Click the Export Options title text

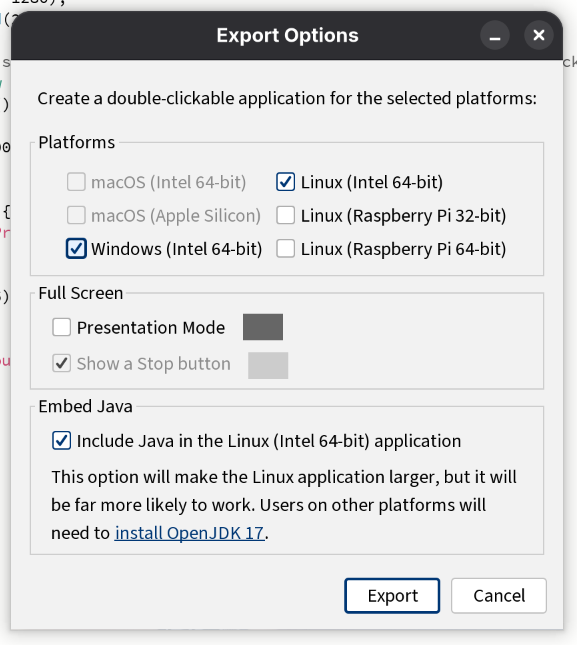(x=287, y=35)
